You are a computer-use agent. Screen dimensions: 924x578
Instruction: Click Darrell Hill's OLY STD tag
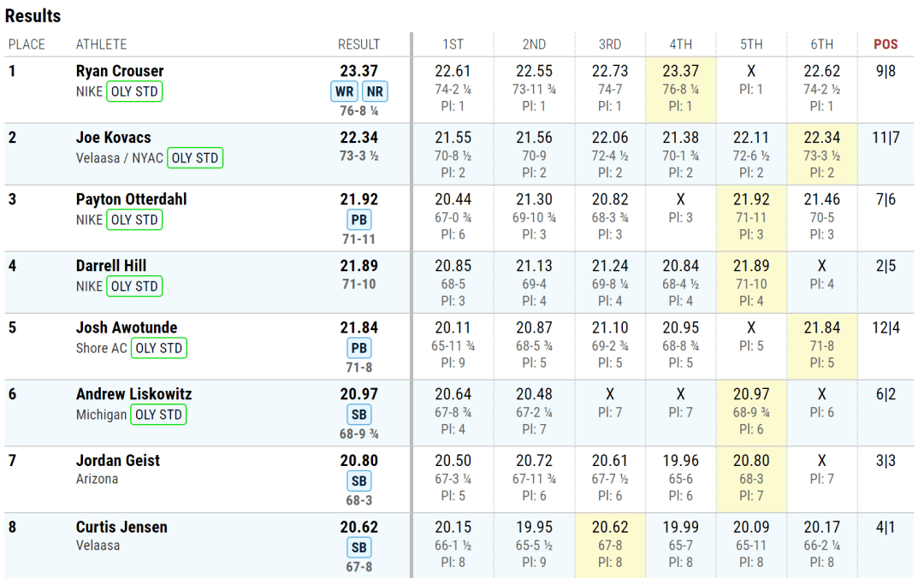tap(134, 286)
